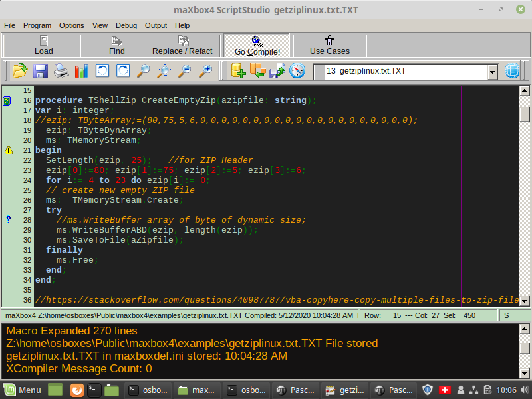This screenshot has height=399, width=532.
Task: Toggle the green bookmark marker on line 16
Action: tap(7, 101)
